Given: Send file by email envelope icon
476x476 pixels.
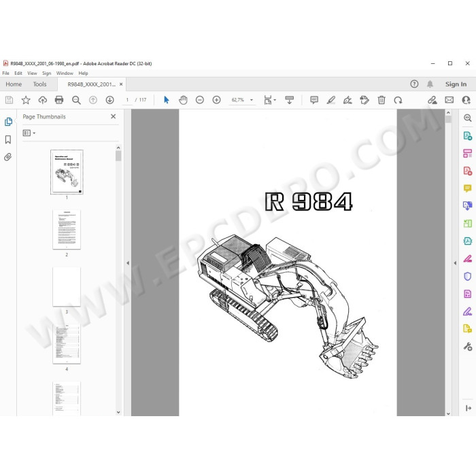Looking at the screenshot, I should coord(449,100).
